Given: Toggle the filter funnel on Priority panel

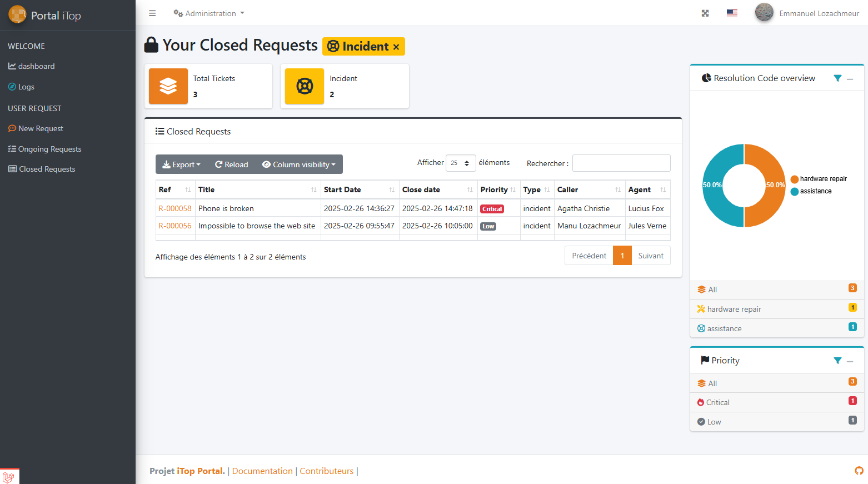Looking at the screenshot, I should (x=837, y=360).
